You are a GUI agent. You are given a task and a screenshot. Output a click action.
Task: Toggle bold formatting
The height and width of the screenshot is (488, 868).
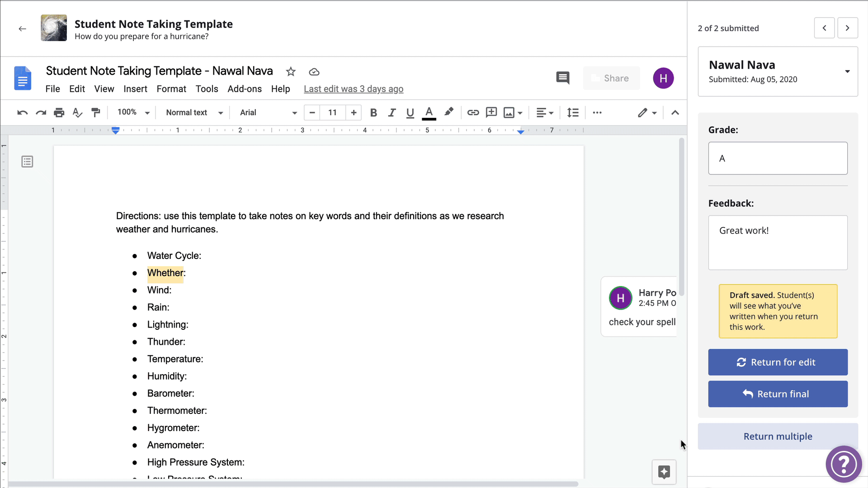click(x=373, y=113)
